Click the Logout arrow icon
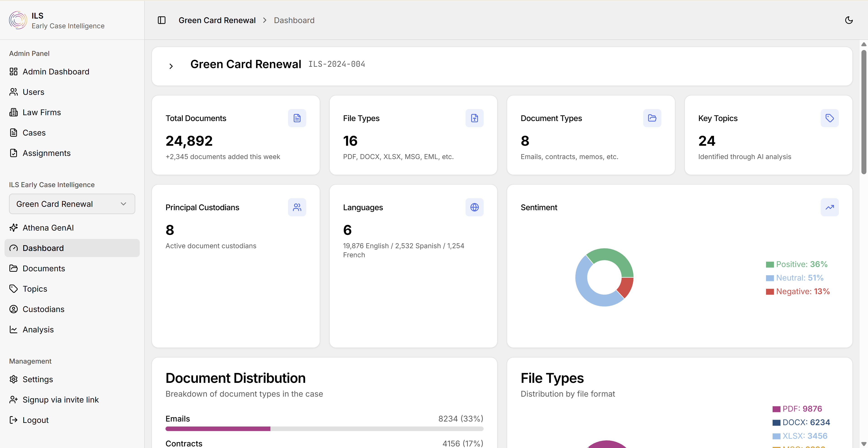 click(x=14, y=420)
